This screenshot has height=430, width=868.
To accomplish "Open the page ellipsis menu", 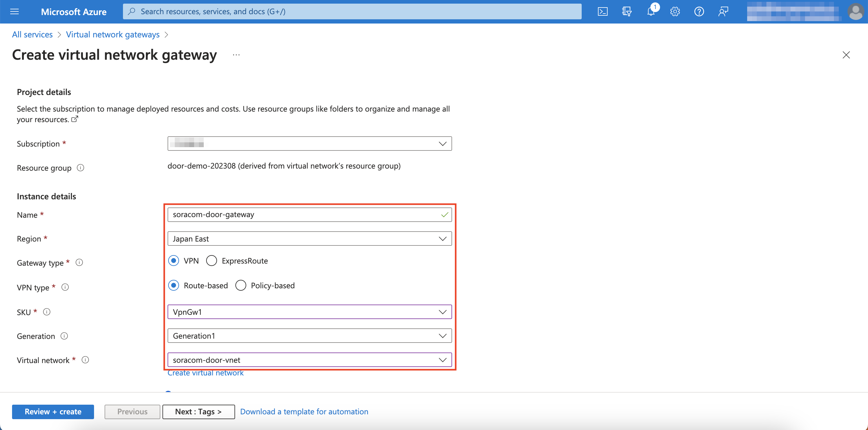I will click(236, 55).
